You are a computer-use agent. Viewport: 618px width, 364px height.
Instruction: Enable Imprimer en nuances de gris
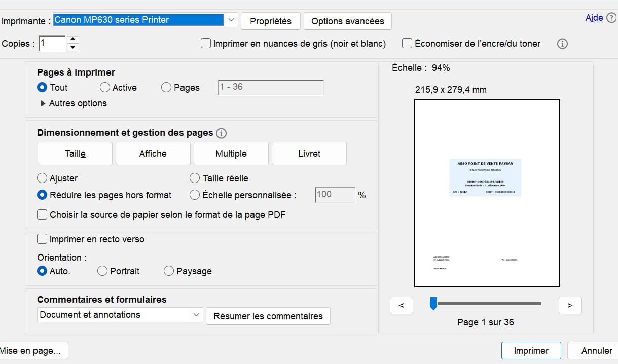tap(206, 44)
